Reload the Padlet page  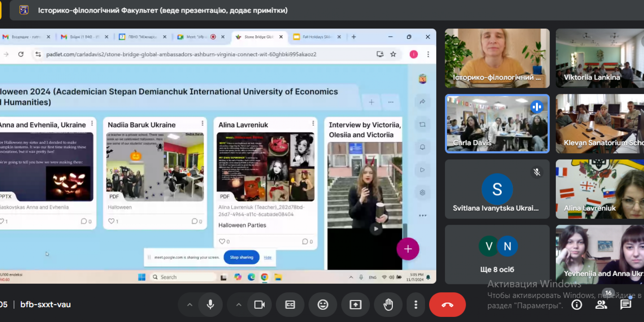(21, 54)
